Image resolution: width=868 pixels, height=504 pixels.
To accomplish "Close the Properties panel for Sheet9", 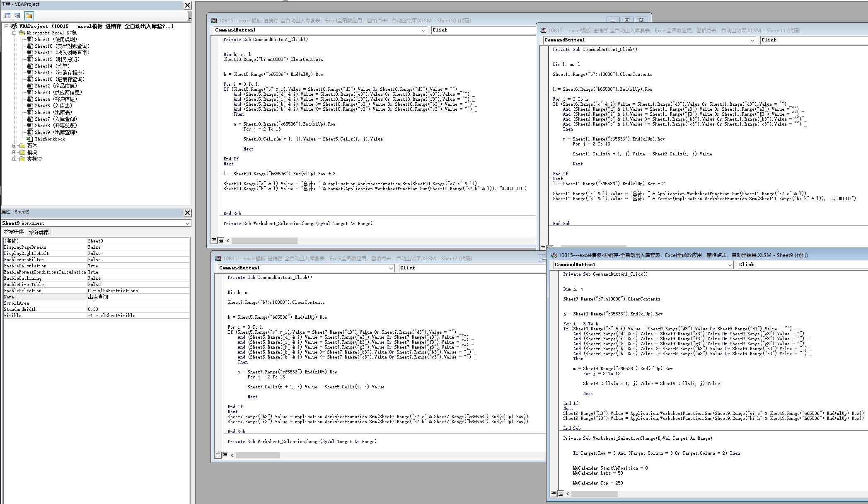I will (x=188, y=213).
